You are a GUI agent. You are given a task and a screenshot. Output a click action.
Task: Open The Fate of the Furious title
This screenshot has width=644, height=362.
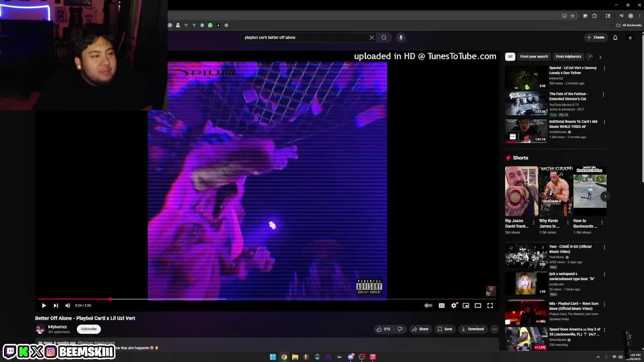tap(568, 97)
